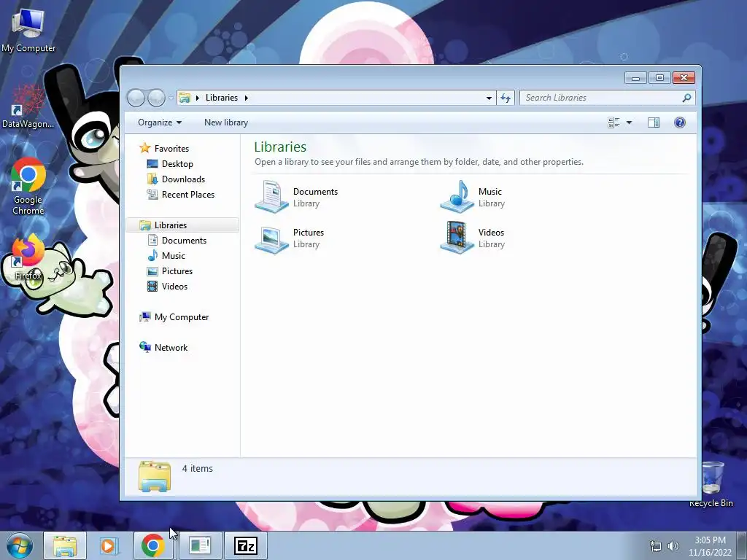
Task: Select Firefox desktop shortcut
Action: 28,257
